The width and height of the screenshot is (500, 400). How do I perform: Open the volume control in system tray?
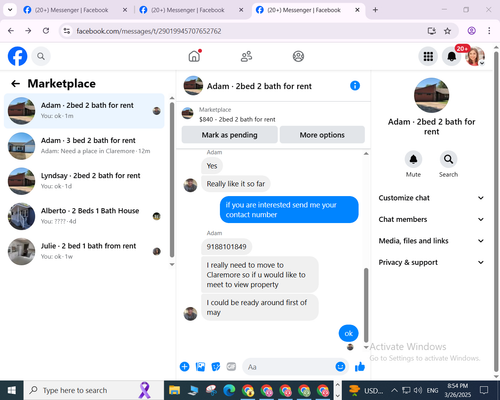[417, 390]
